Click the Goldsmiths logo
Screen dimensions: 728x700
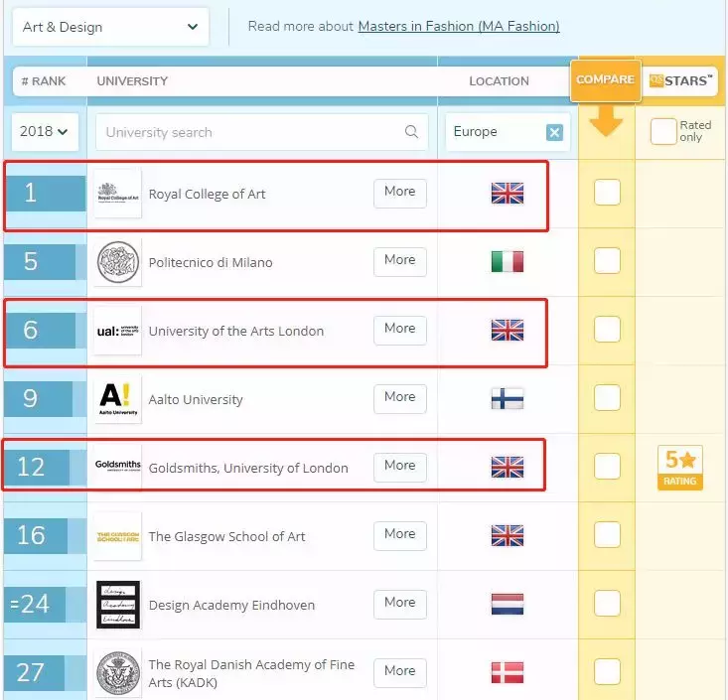click(x=118, y=466)
